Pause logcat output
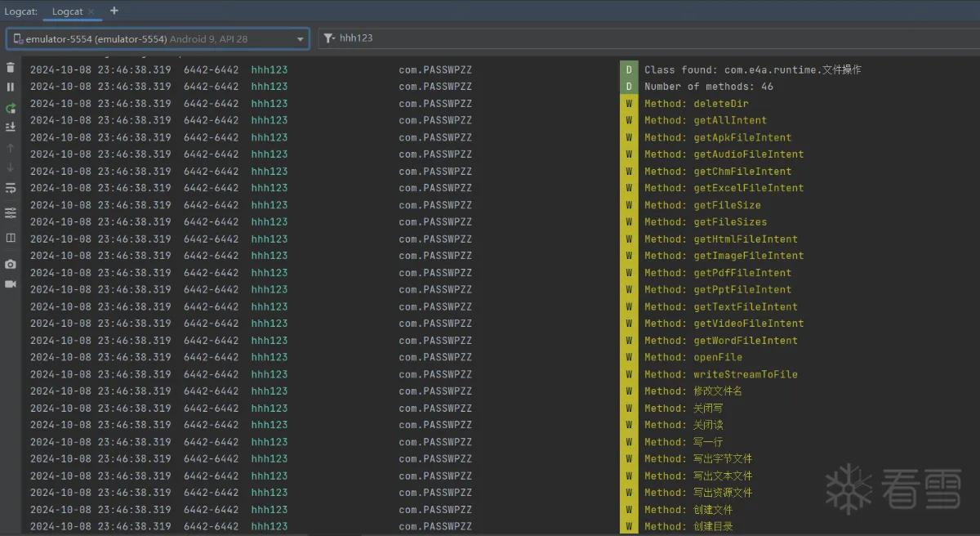The width and height of the screenshot is (980, 536). [11, 87]
